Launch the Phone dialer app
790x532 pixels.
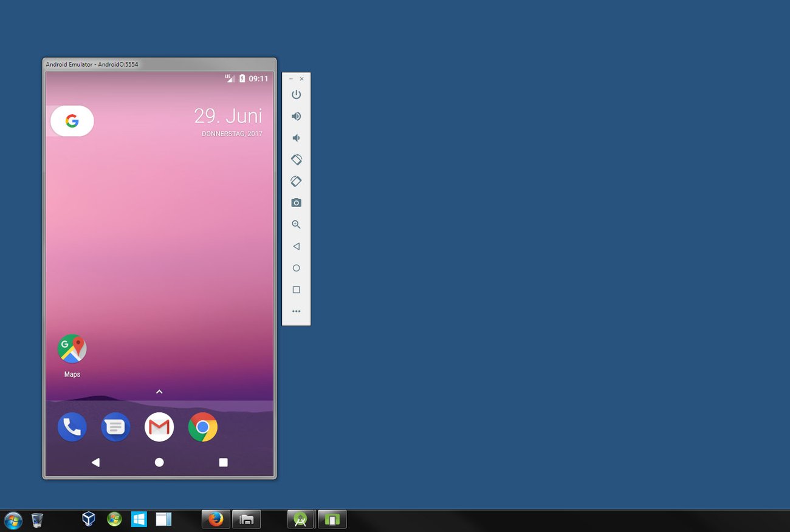coord(72,428)
